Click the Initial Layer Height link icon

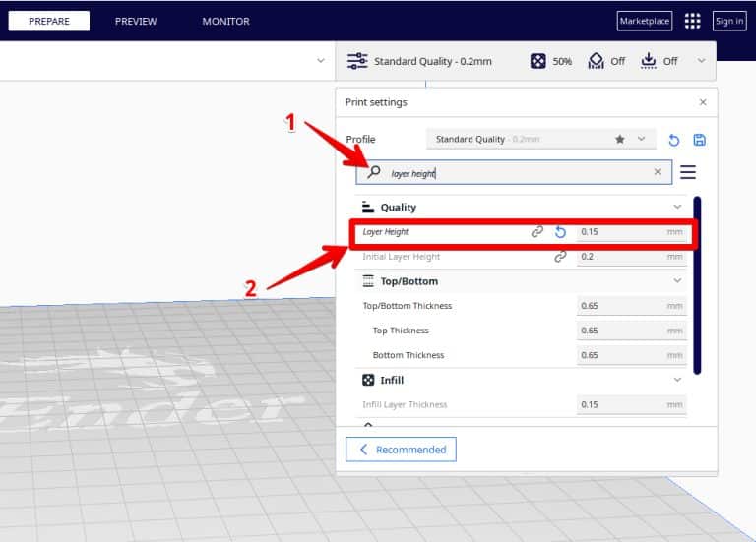(x=560, y=257)
